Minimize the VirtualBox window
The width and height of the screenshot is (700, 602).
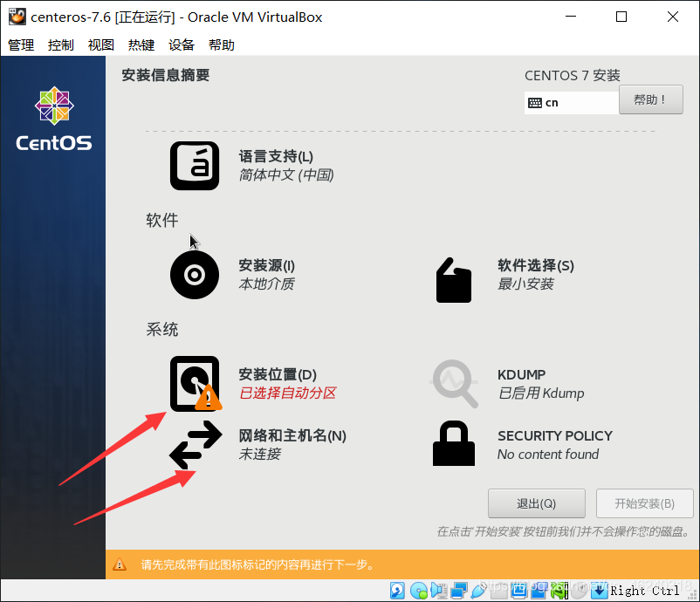point(571,17)
